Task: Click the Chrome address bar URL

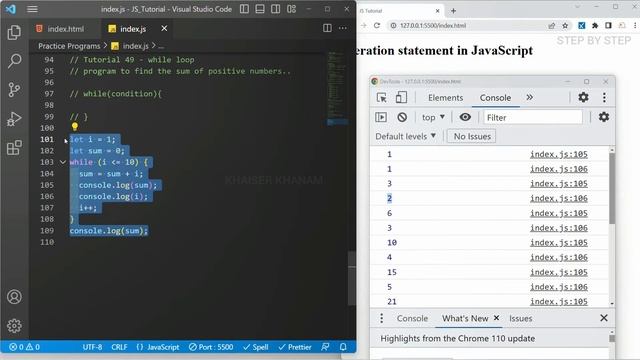Action: (433, 25)
